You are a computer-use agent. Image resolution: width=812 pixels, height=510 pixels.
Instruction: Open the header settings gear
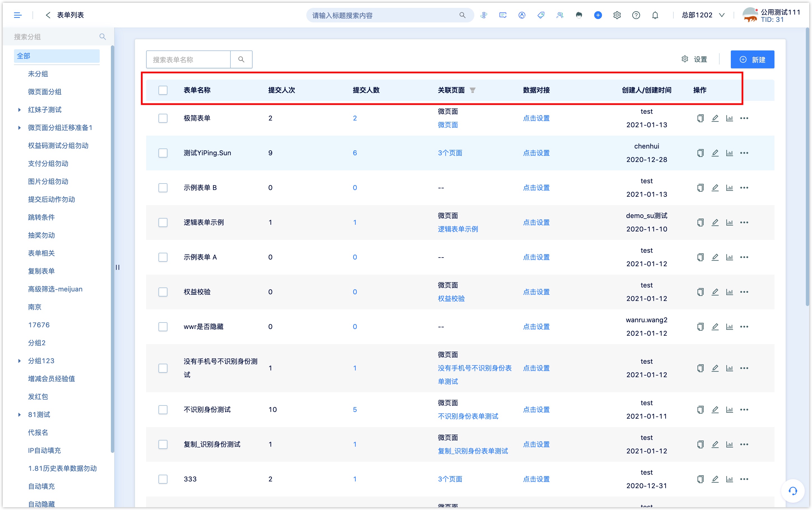[x=617, y=15]
